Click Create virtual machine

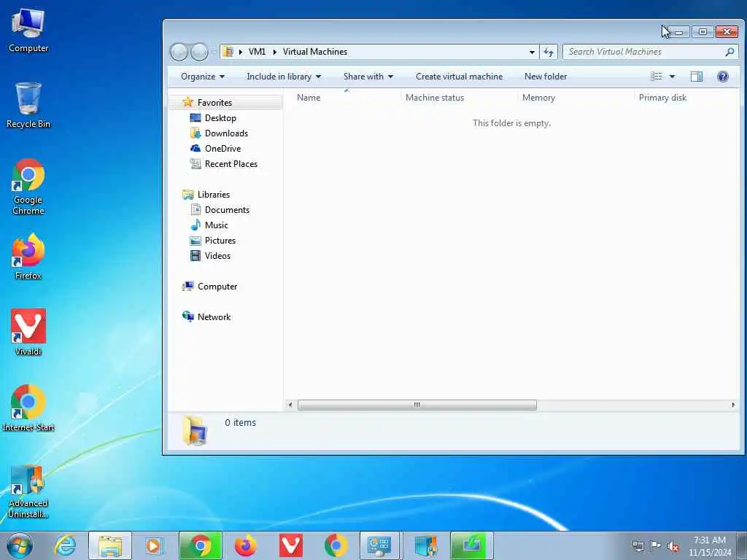[460, 77]
